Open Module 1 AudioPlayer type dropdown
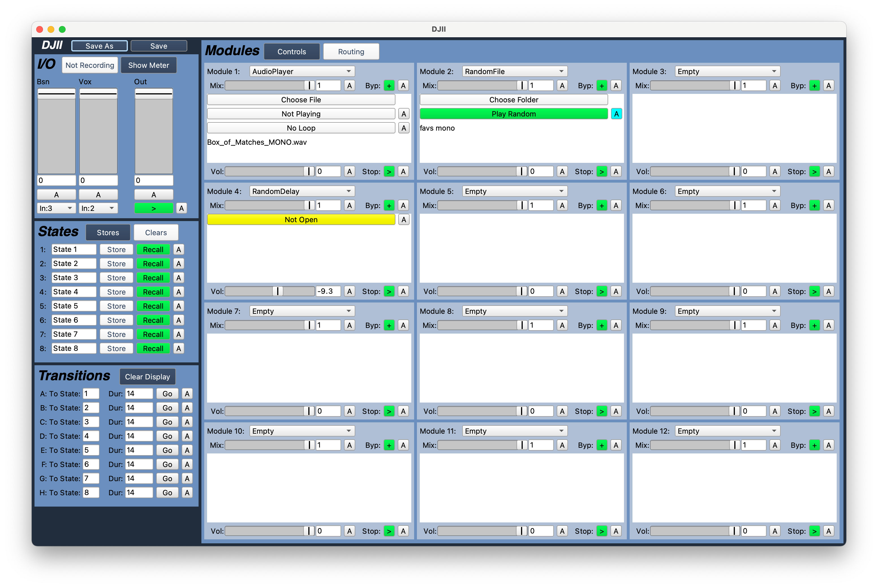 (x=302, y=71)
